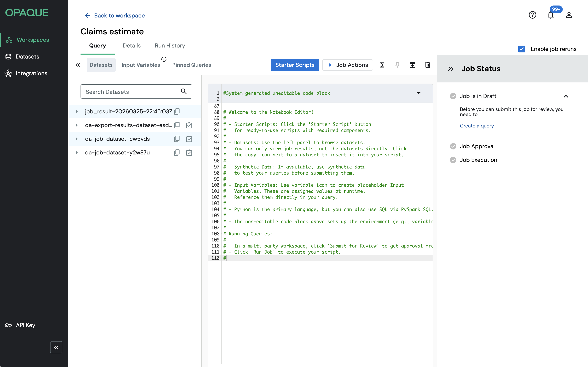Click the save/download box toolbar icon
This screenshot has width=588, height=367.
pyautogui.click(x=412, y=65)
